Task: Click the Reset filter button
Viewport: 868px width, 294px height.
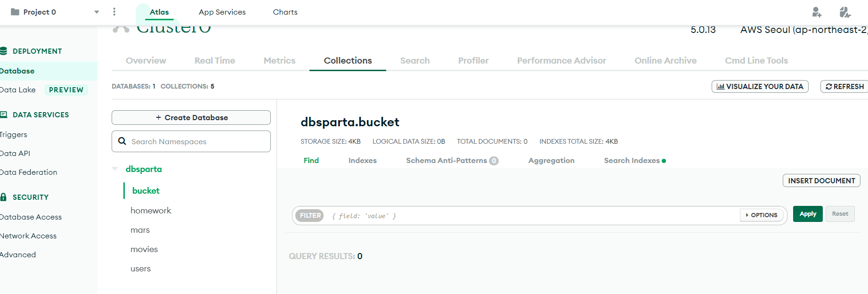Action: (x=840, y=214)
